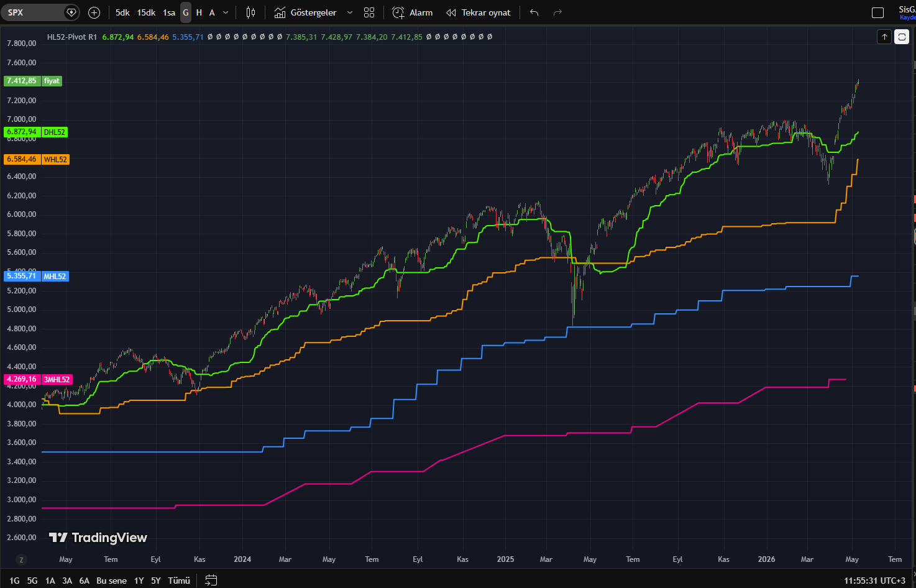Select the 5dk timeframe

(122, 12)
